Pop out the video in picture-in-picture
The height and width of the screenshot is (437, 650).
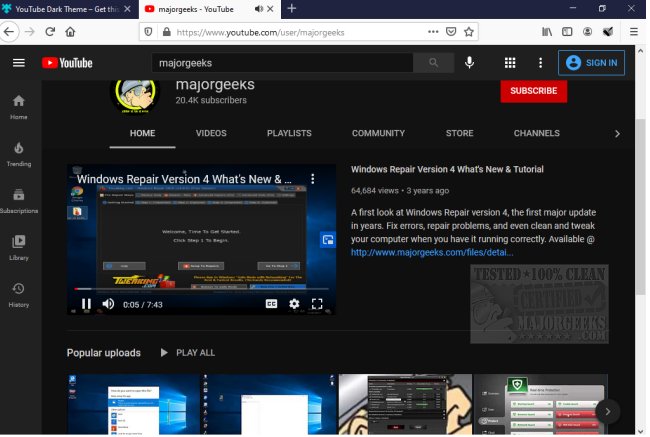point(328,240)
